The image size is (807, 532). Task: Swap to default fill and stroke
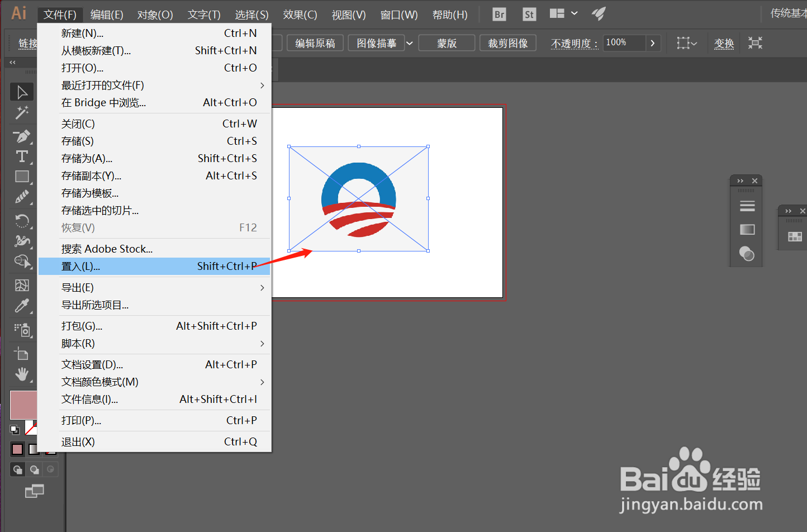point(15,430)
